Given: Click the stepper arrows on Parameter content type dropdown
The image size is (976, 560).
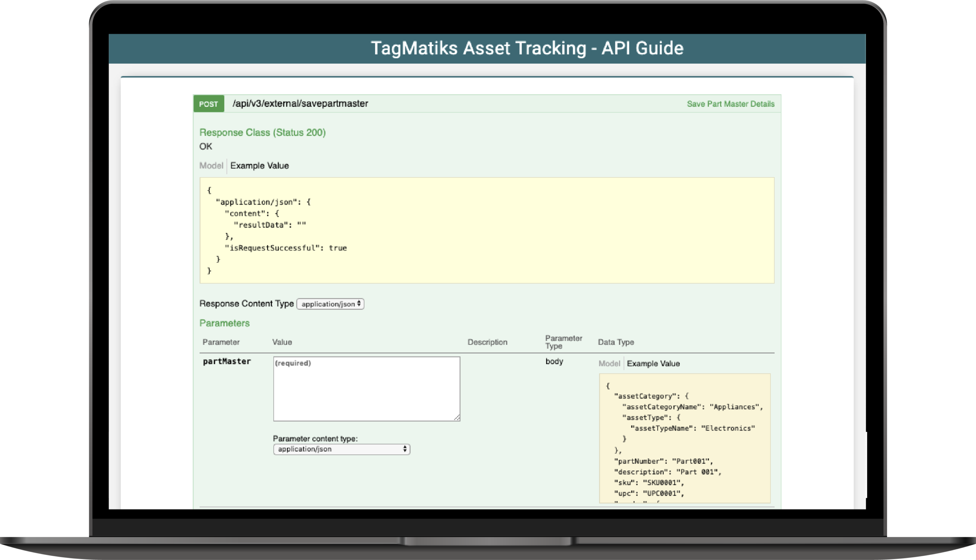Looking at the screenshot, I should [405, 449].
